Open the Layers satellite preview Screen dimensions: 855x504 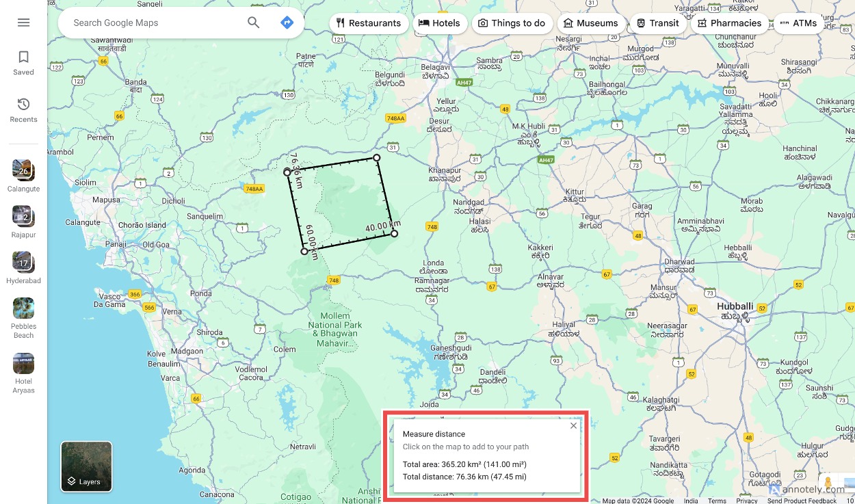(x=85, y=466)
